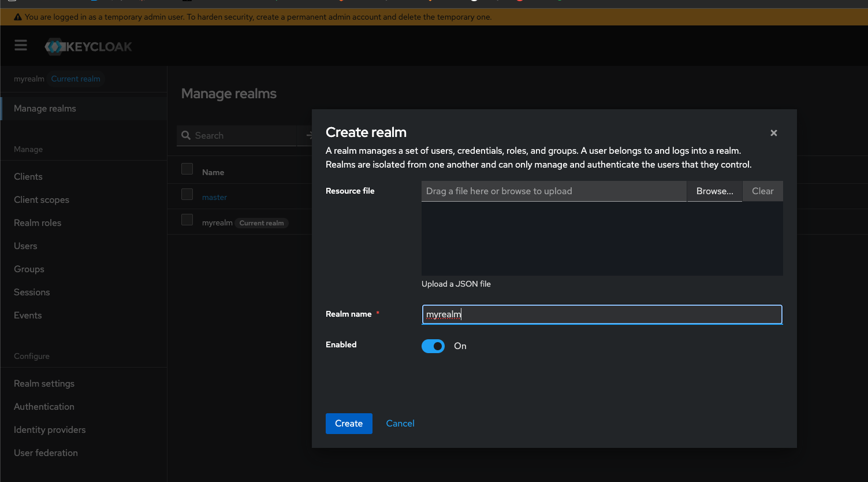868x482 pixels.
Task: Click the Create button
Action: tap(349, 424)
